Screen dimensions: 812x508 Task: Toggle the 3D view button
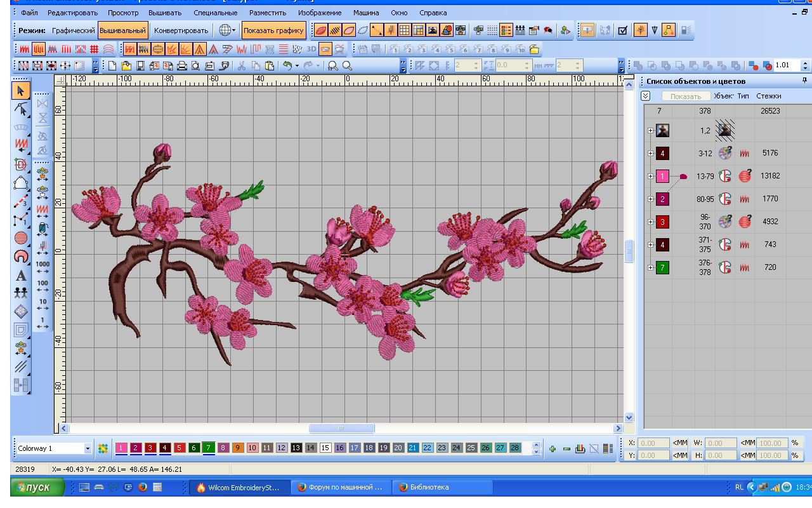pos(311,49)
